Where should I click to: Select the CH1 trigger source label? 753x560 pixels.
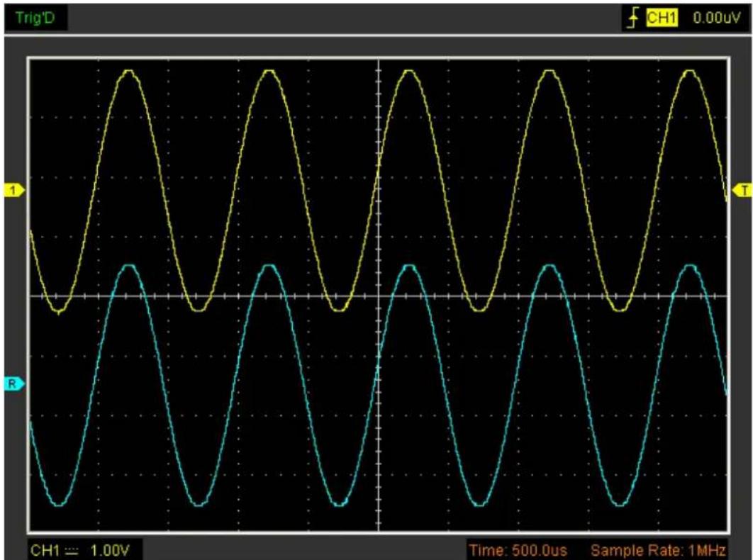coord(662,18)
